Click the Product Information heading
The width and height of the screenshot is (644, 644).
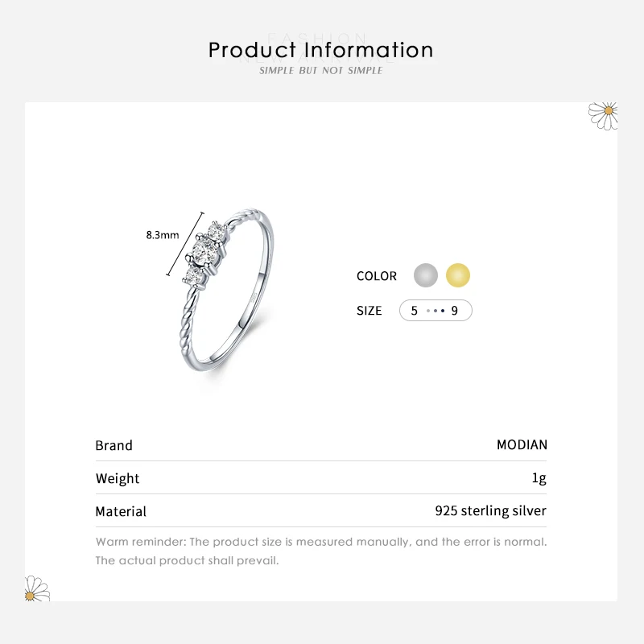pos(321,50)
